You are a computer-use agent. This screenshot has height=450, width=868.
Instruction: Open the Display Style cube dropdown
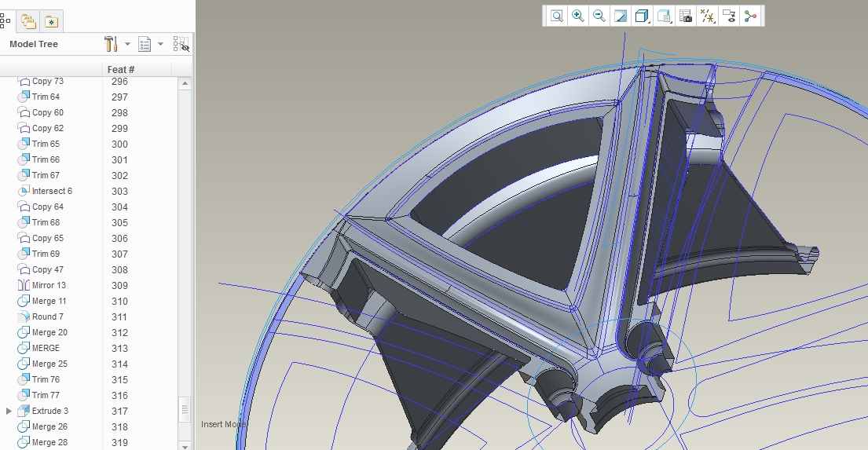(642, 16)
